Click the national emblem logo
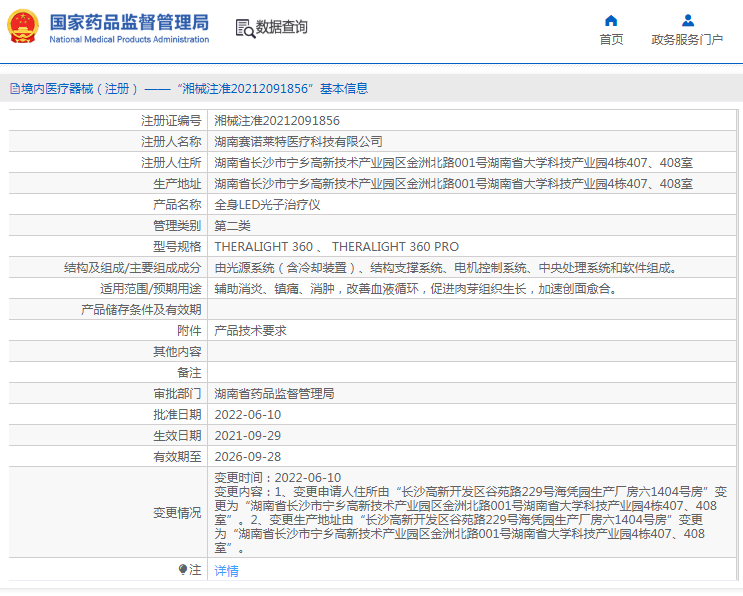743x596 pixels. (23, 27)
